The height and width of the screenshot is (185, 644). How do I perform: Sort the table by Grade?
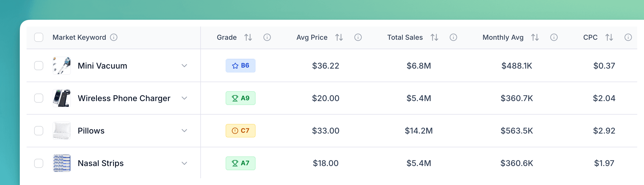(x=248, y=37)
